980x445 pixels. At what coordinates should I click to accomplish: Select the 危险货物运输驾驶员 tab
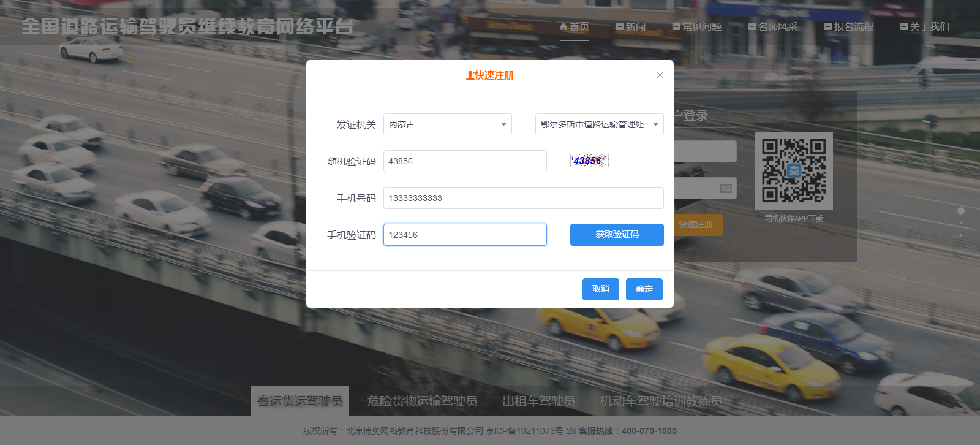coord(422,401)
